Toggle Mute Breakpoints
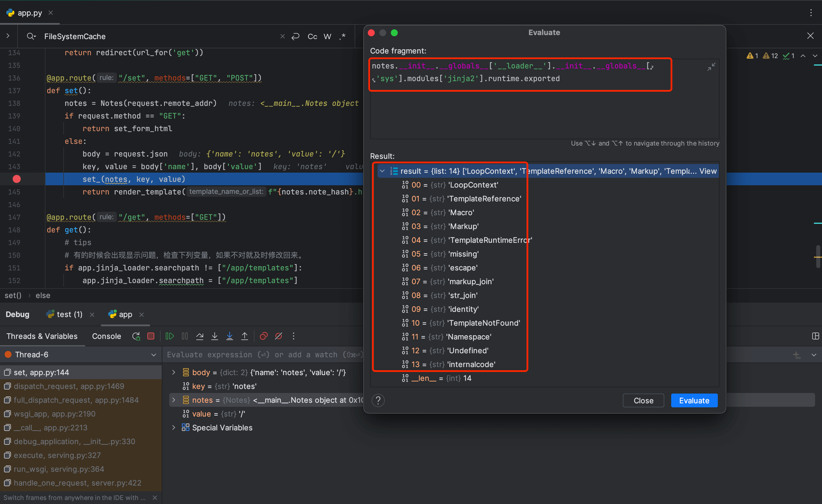Screen dimensions: 822x504 pos(279,336)
